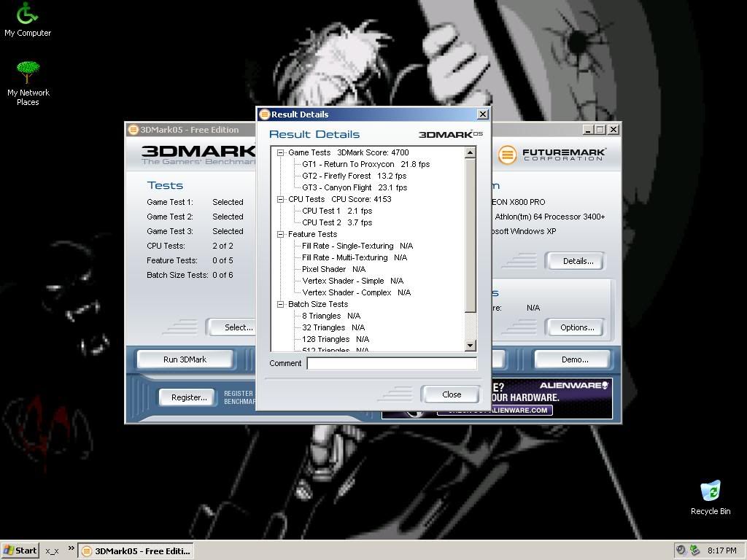Select CPU Test 2 result row
Viewport: 747px width, 560px height.
337,222
